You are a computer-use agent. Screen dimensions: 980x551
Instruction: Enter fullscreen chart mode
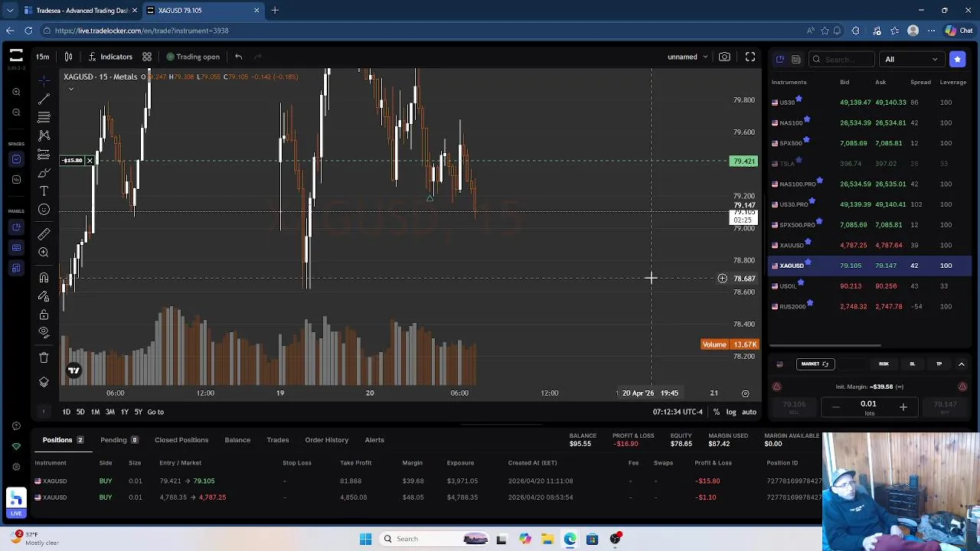[750, 57]
